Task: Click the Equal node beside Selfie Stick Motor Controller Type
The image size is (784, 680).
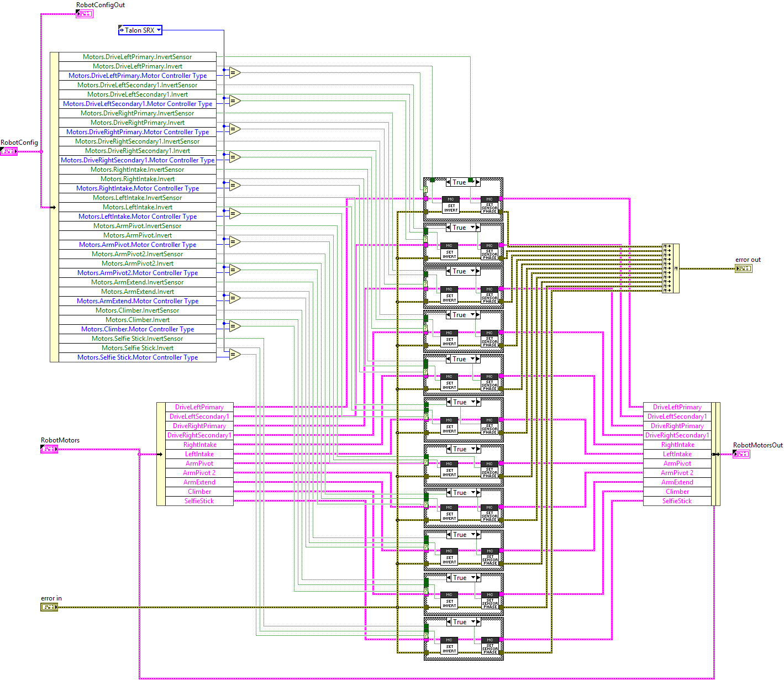Action: pyautogui.click(x=235, y=354)
